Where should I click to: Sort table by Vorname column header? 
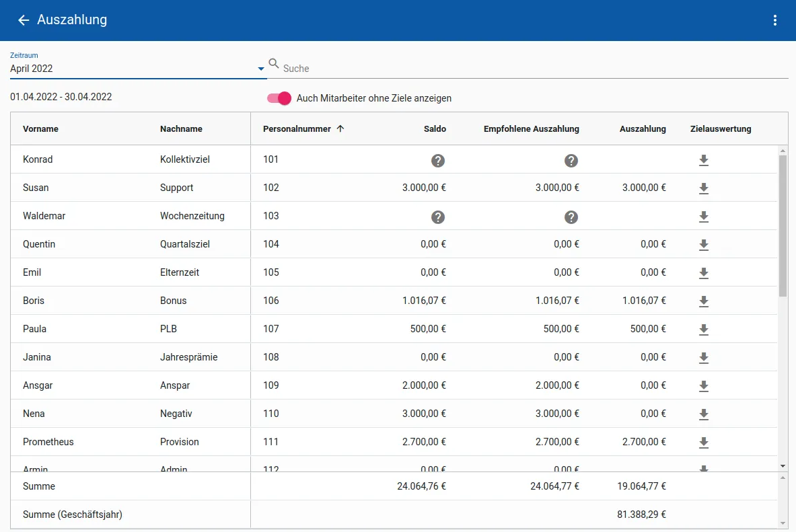coord(40,129)
